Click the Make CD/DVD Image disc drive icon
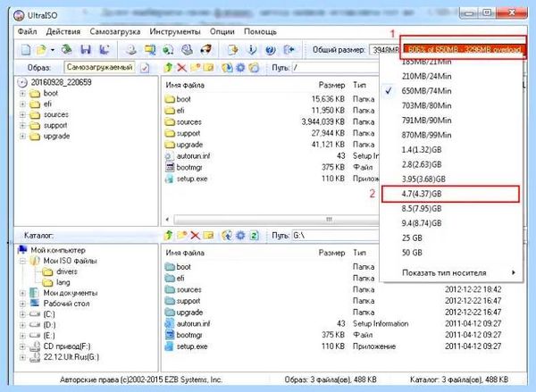This screenshot has height=392, width=536. 131,50
